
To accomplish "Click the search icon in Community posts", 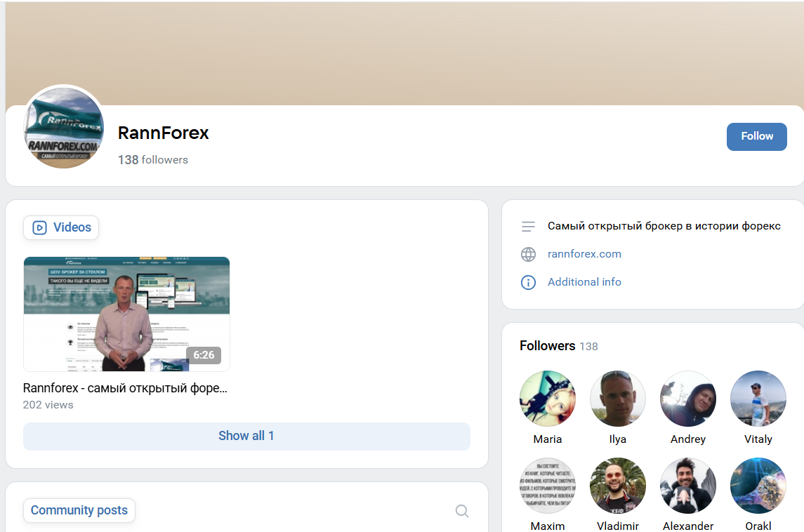I will pos(462,511).
